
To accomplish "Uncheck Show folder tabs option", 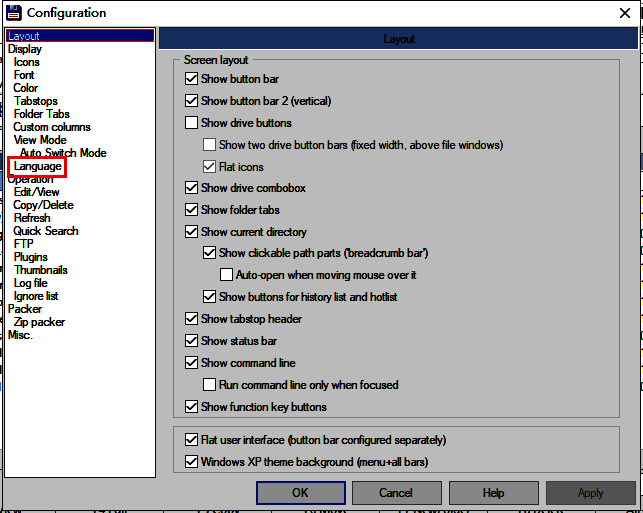I will [x=192, y=210].
